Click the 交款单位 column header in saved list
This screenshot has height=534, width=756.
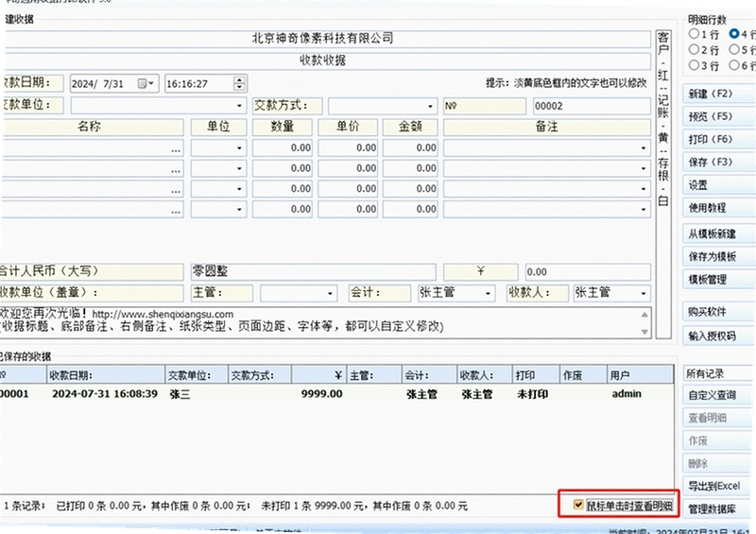coord(197,375)
